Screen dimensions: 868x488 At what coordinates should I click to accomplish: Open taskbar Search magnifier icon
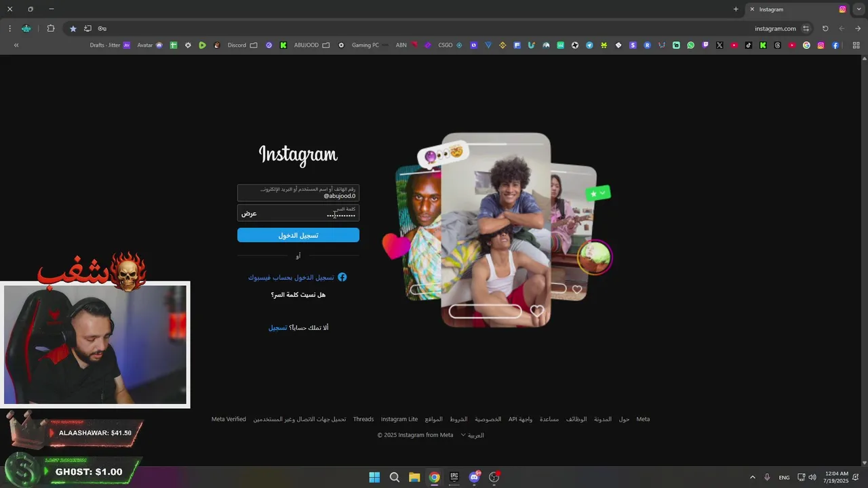pos(394,477)
